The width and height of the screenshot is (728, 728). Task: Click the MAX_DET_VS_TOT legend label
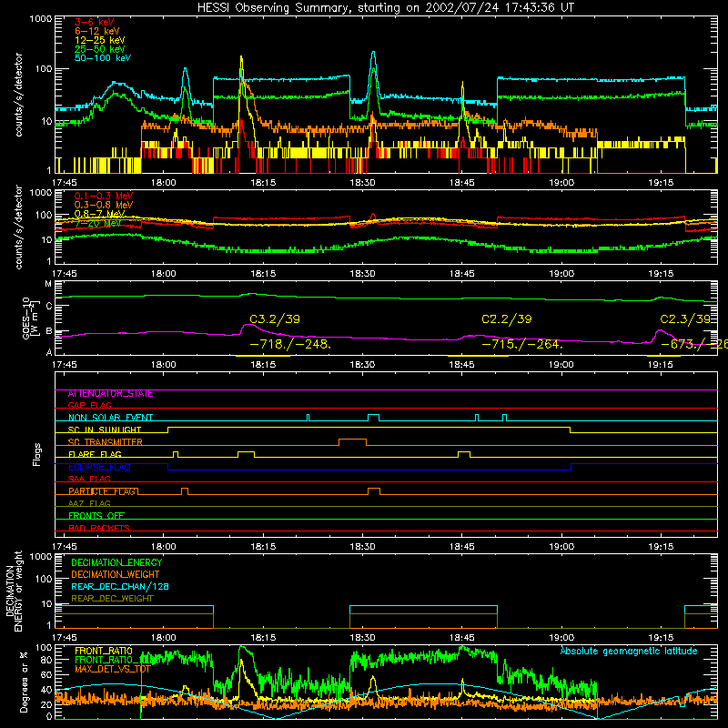(x=113, y=669)
